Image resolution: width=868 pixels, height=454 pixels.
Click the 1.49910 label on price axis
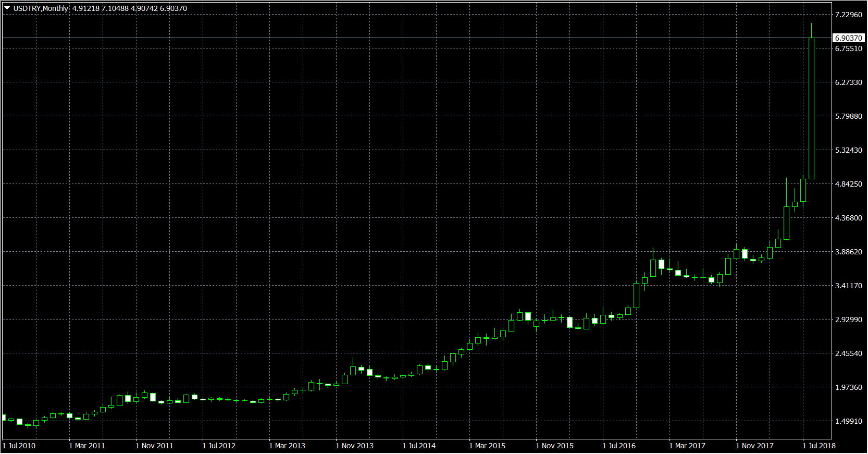[x=848, y=421]
